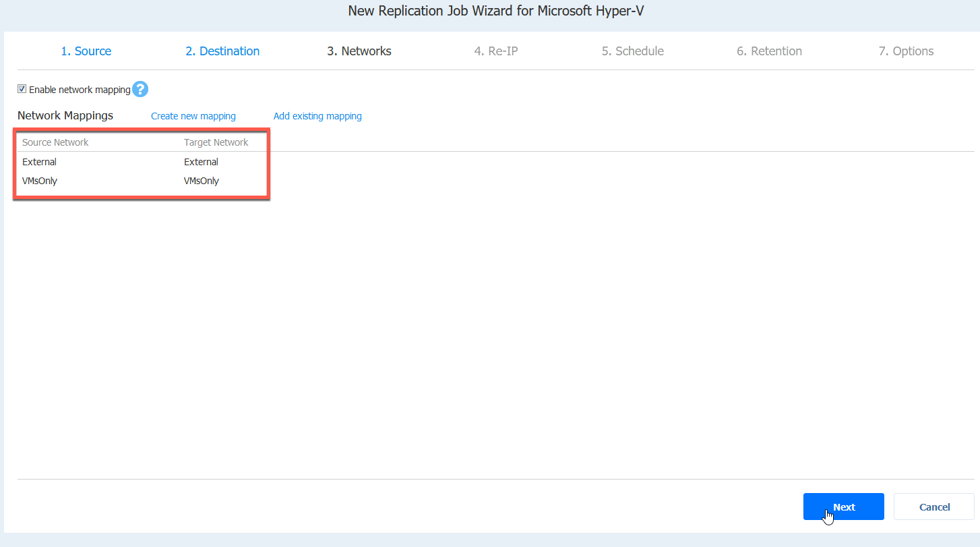
Task: Click the Target Network column header
Action: pyautogui.click(x=216, y=142)
